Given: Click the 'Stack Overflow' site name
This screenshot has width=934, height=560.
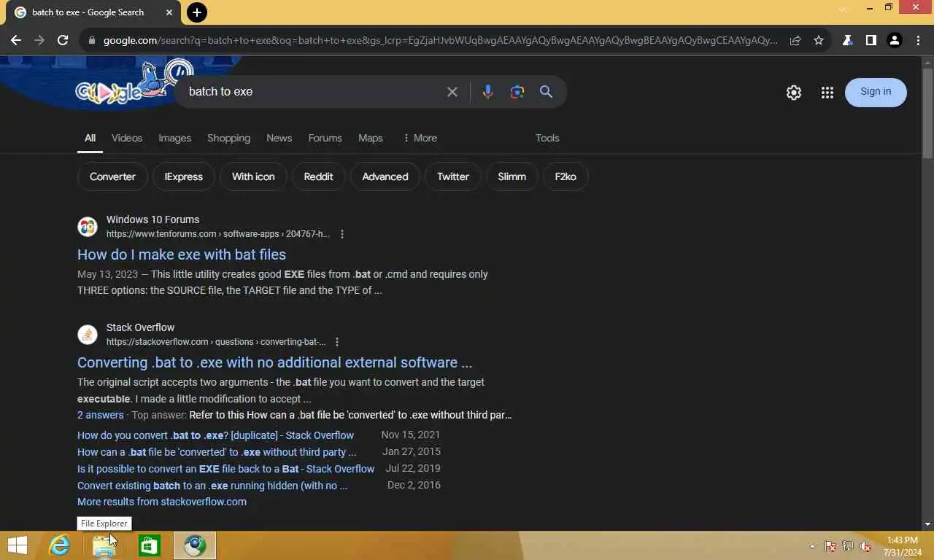Looking at the screenshot, I should point(140,327).
